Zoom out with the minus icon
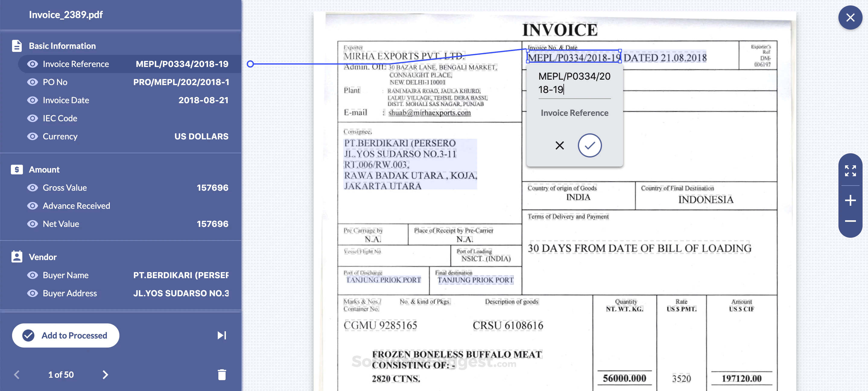Image resolution: width=868 pixels, height=391 pixels. pos(850,221)
